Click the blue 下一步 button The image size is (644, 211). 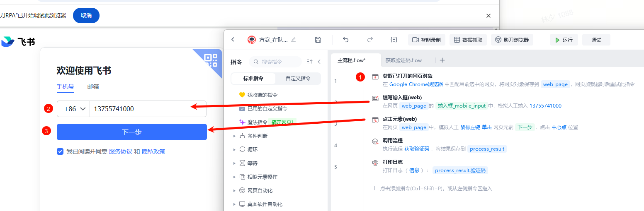click(x=132, y=132)
